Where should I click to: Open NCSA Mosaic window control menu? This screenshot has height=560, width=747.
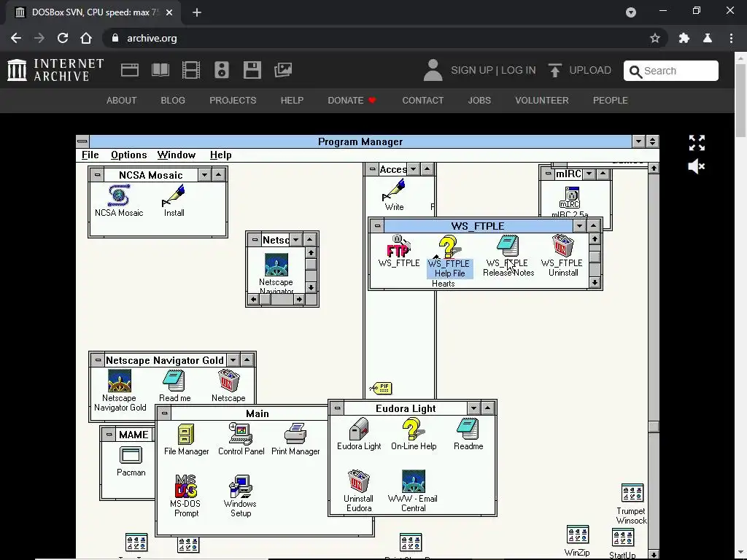click(x=97, y=175)
